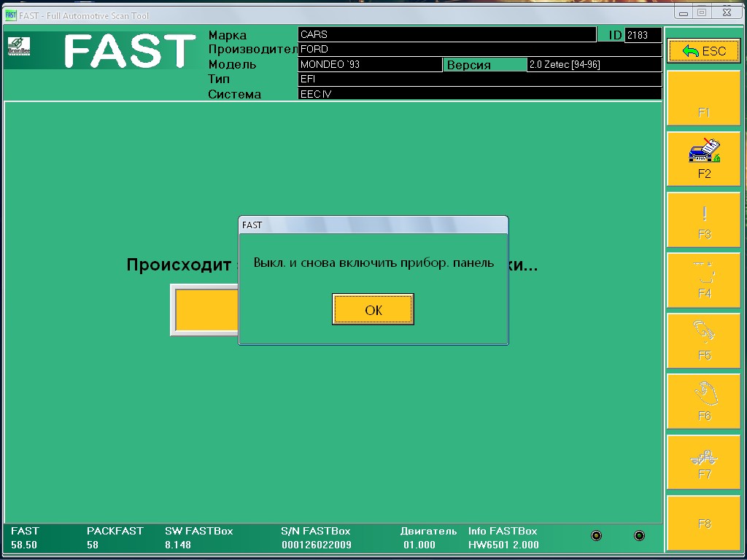Viewport: 747px width, 560px height.
Task: Click the EFI type field
Action: (x=480, y=79)
